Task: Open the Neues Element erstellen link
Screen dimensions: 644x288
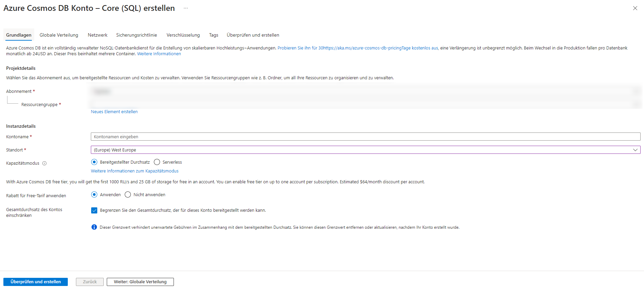Action: [114, 112]
